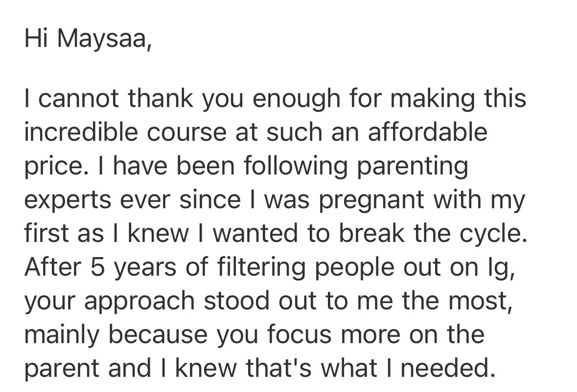Click on the word "affordable"
Image resolution: width=577 pixels, height=392 pixels.
pyautogui.click(x=427, y=132)
